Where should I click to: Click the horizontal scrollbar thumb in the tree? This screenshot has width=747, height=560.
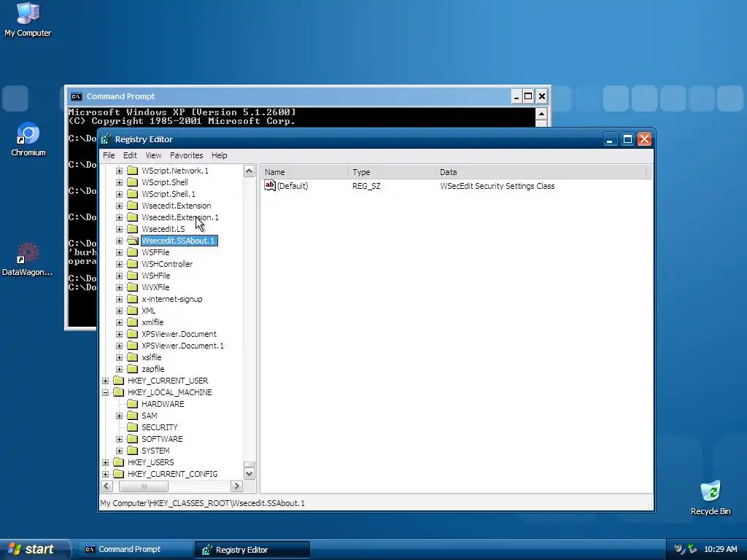pyautogui.click(x=144, y=486)
